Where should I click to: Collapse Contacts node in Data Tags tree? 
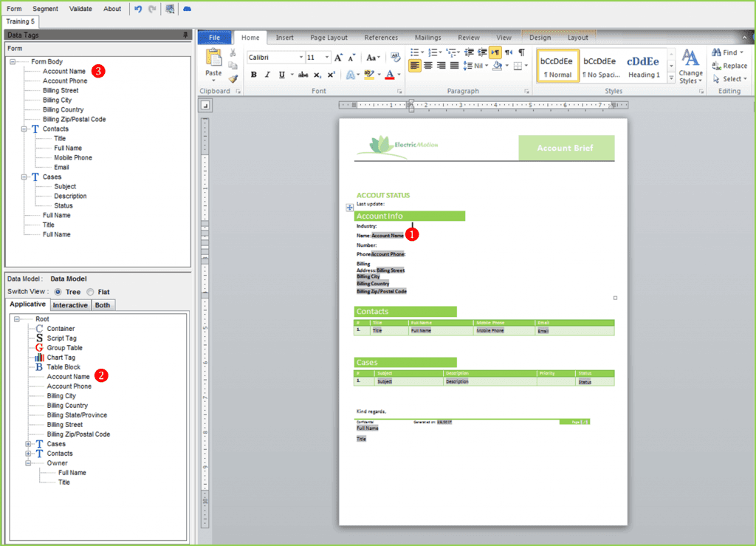click(24, 129)
